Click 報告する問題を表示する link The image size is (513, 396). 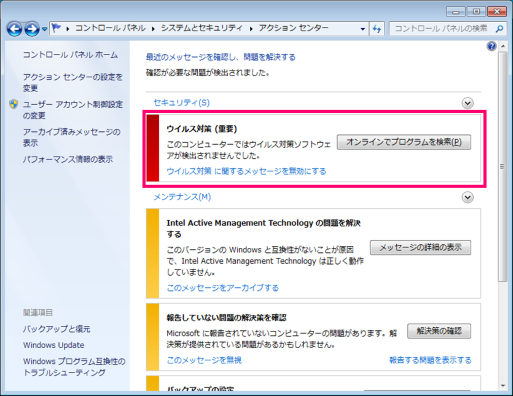(430, 360)
